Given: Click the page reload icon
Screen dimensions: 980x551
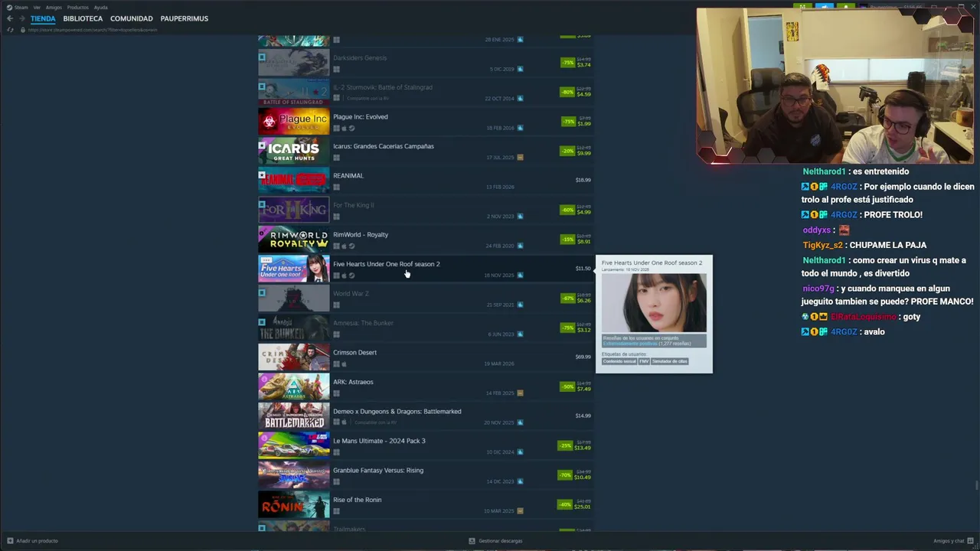Looking at the screenshot, I should coord(10,30).
